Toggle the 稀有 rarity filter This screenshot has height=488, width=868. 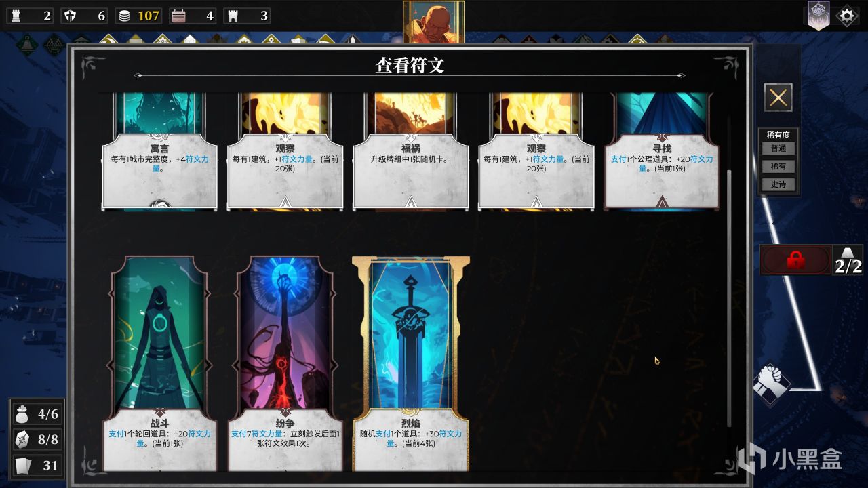coord(778,167)
